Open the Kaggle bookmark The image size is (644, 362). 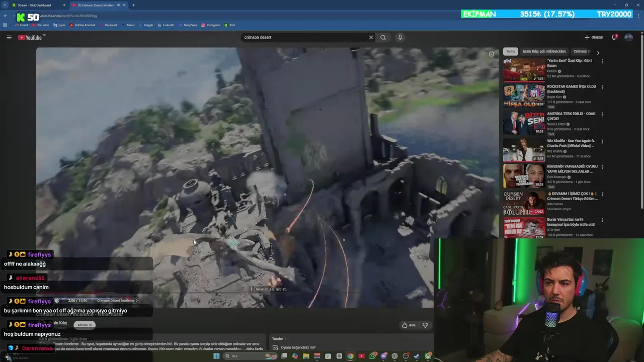[x=146, y=25]
